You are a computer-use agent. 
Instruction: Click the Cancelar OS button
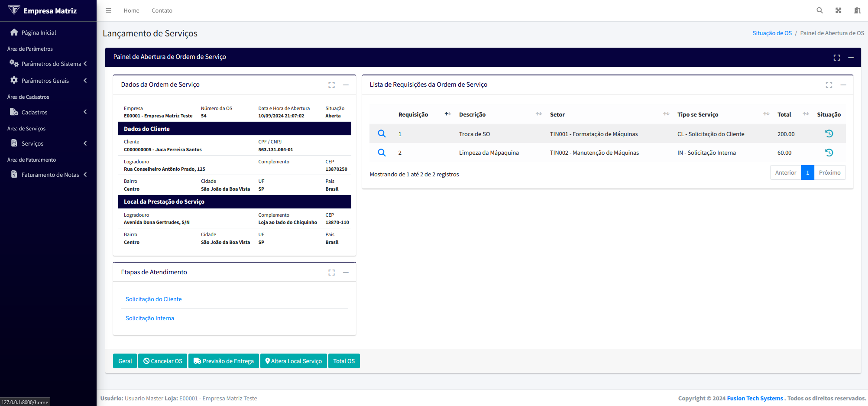pos(163,361)
